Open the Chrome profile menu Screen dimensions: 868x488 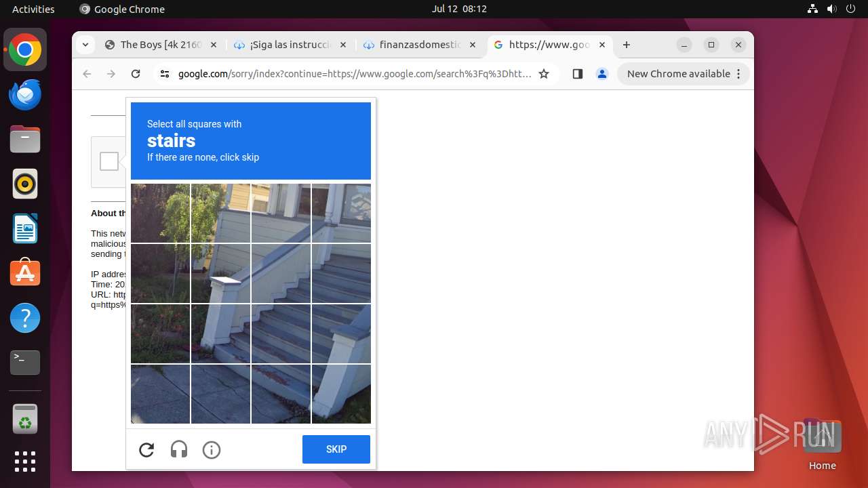pos(602,74)
